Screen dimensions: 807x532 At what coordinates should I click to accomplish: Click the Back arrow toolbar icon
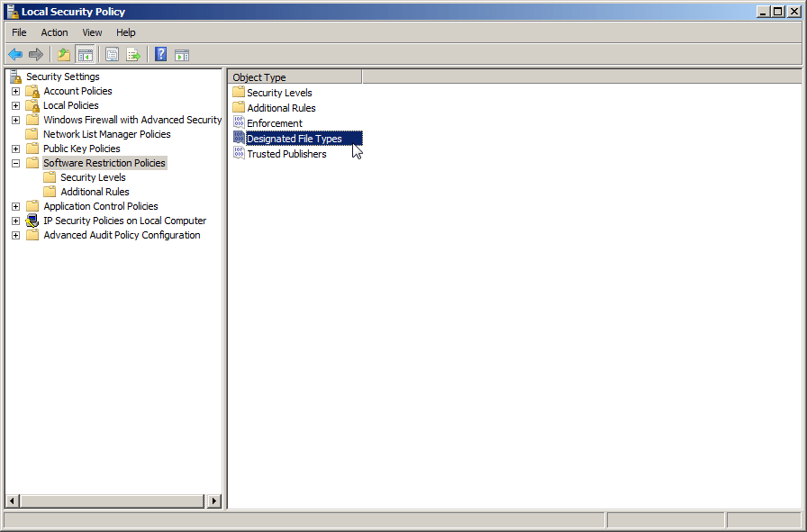tap(15, 54)
